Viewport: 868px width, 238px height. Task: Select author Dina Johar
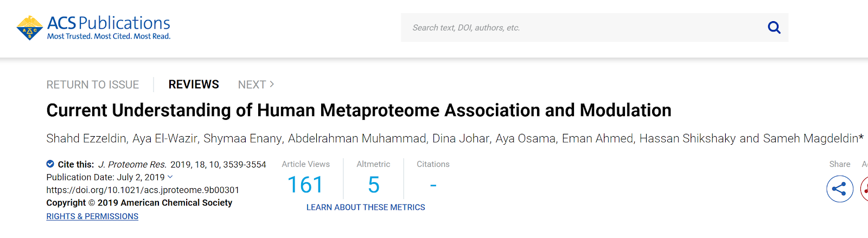[461, 138]
